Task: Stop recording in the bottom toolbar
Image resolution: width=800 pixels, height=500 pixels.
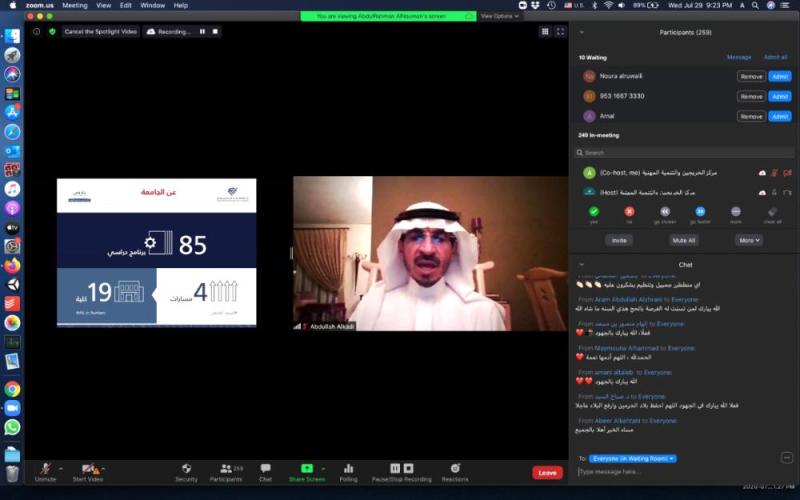Action: (x=409, y=468)
